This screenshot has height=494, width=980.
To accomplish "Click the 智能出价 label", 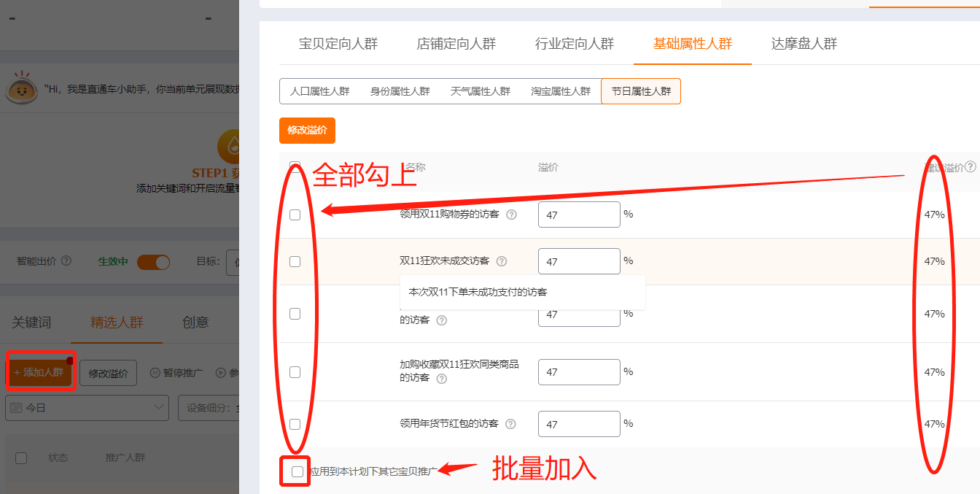I will [x=37, y=260].
